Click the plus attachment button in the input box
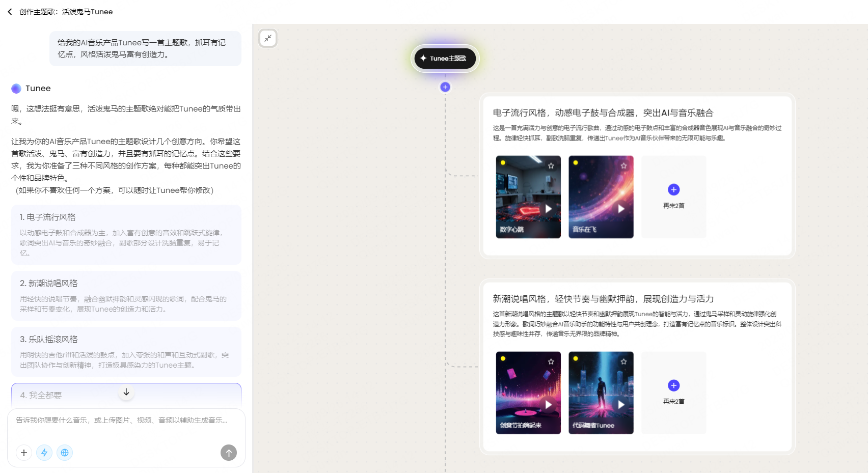This screenshot has width=868, height=473. coord(24,453)
